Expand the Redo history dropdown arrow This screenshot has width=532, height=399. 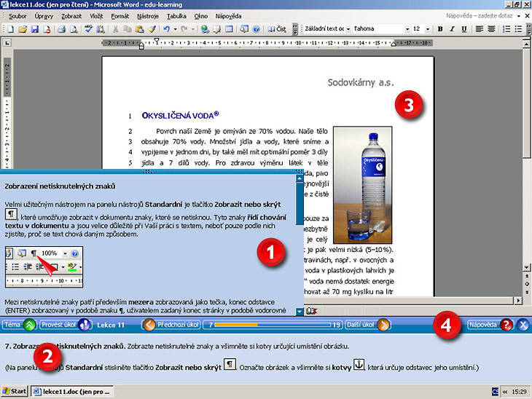pos(192,29)
